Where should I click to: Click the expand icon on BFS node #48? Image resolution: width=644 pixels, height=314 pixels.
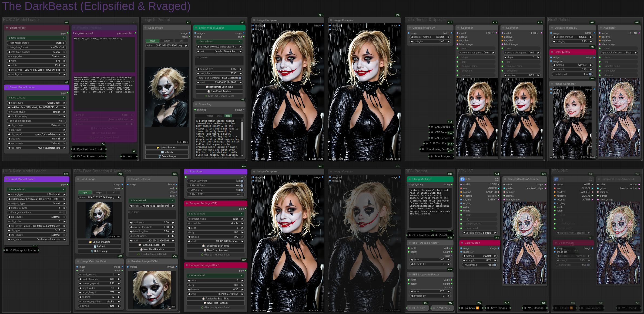[x=497, y=179]
